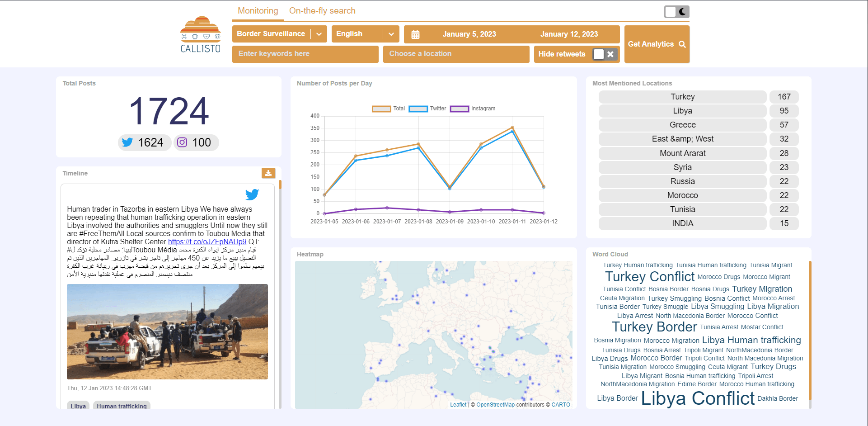Select the Instagram posts count icon
Screen dimensions: 868x426
pyautogui.click(x=182, y=142)
